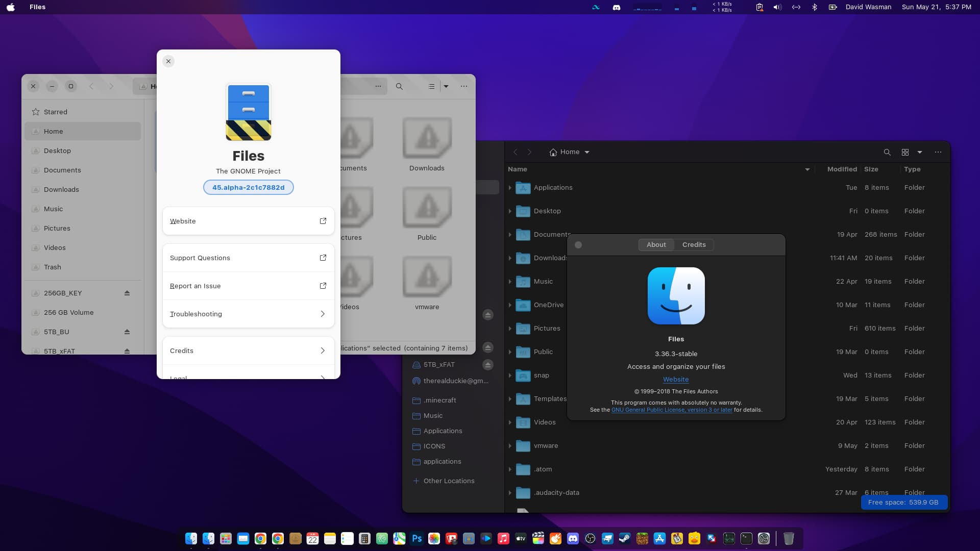Open the Website link in About dialog
The width and height of the screenshot is (980, 551).
[x=676, y=380]
